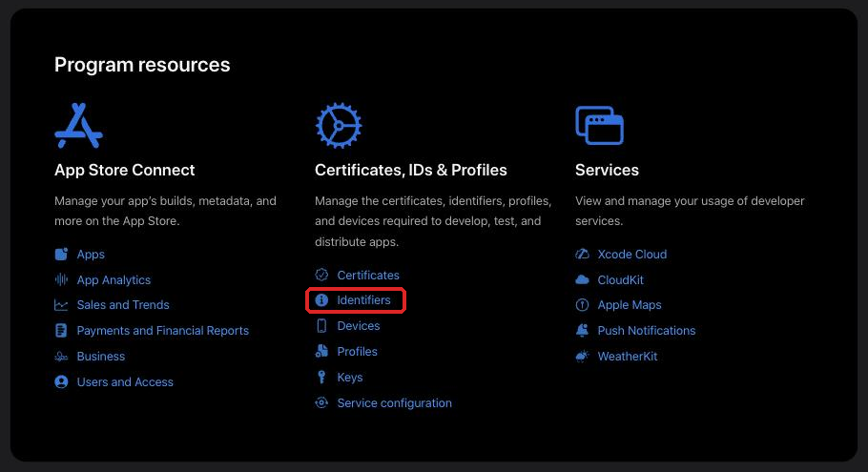Open the Certificates link
The width and height of the screenshot is (868, 472).
pyautogui.click(x=368, y=275)
